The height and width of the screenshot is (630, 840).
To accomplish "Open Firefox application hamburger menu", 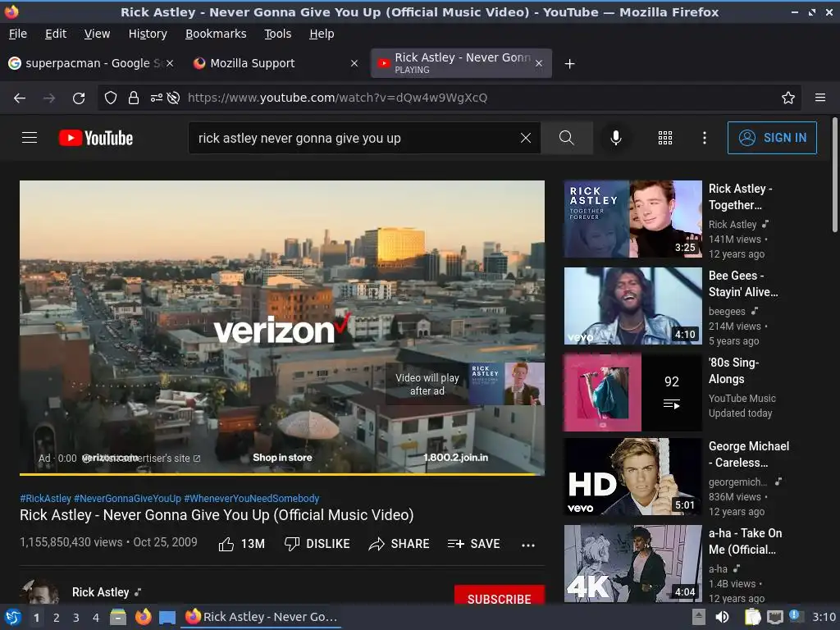I will pos(820,98).
